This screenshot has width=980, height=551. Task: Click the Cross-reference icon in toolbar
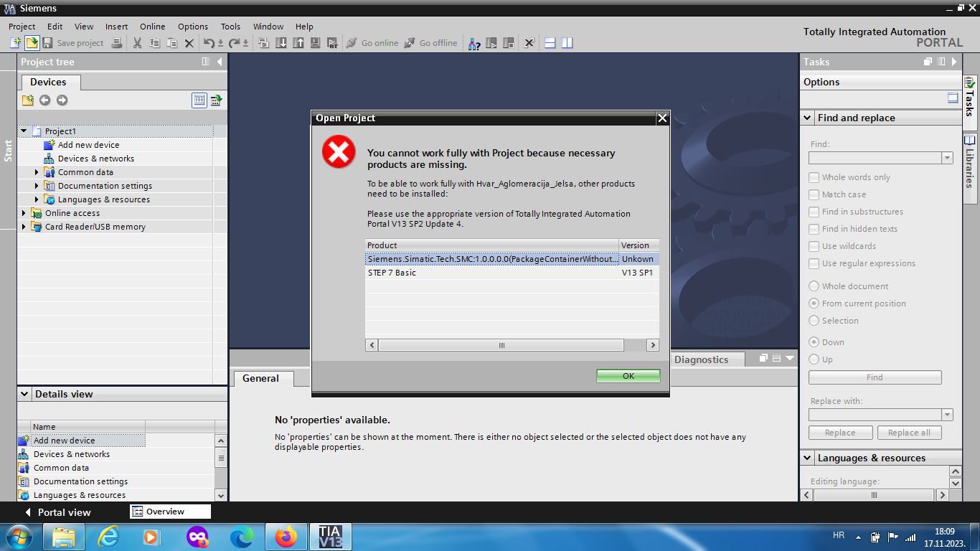[x=529, y=43]
